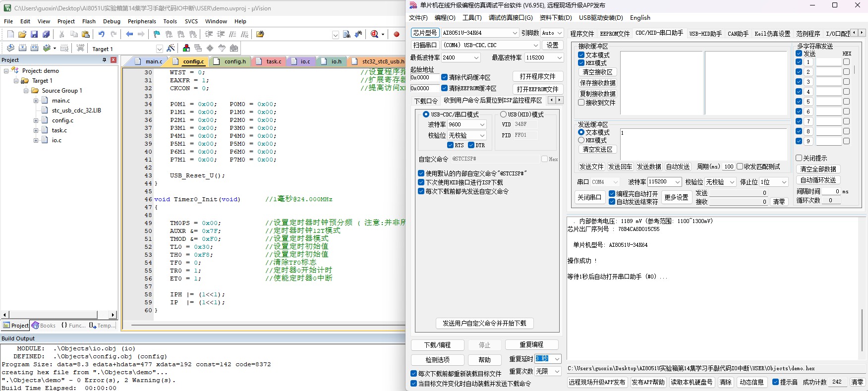Open Options for Target wand icon
This screenshot has height=391, width=868.
click(x=171, y=48)
